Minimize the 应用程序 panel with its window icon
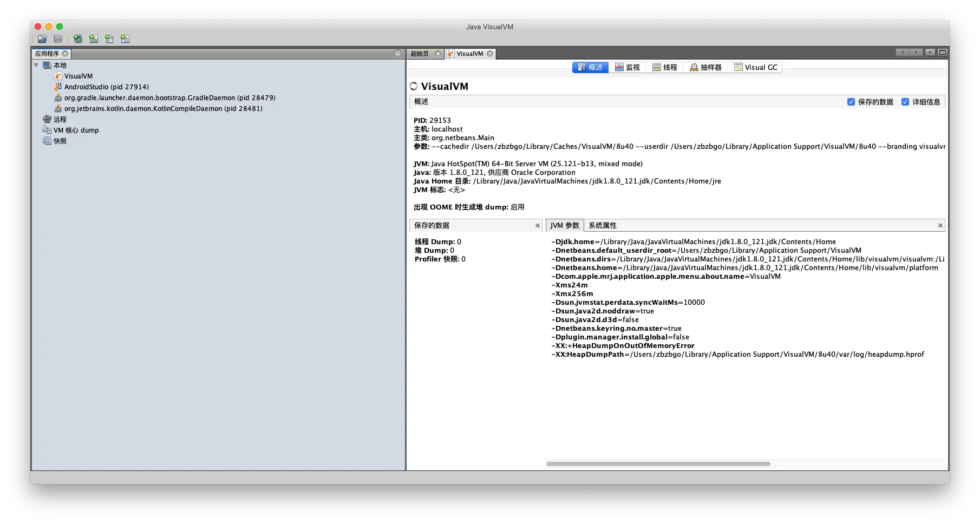This screenshot has width=980, height=524. [398, 54]
